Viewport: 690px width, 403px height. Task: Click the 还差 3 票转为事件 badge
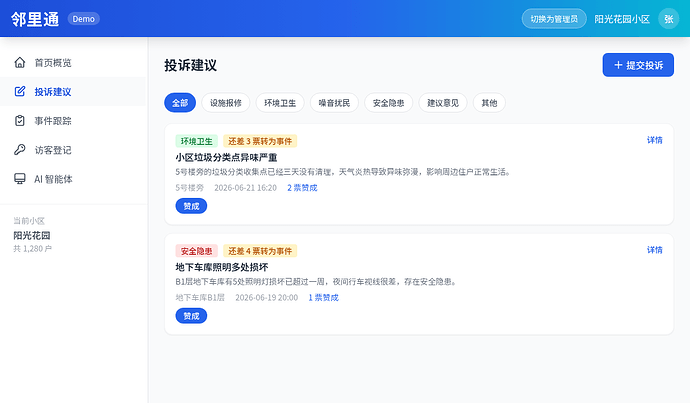point(260,141)
